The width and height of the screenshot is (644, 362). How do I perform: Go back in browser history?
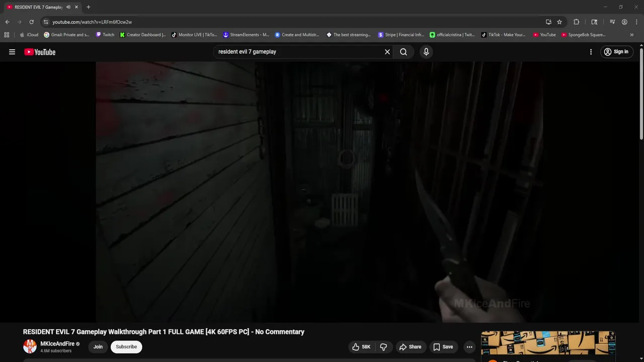[x=7, y=22]
